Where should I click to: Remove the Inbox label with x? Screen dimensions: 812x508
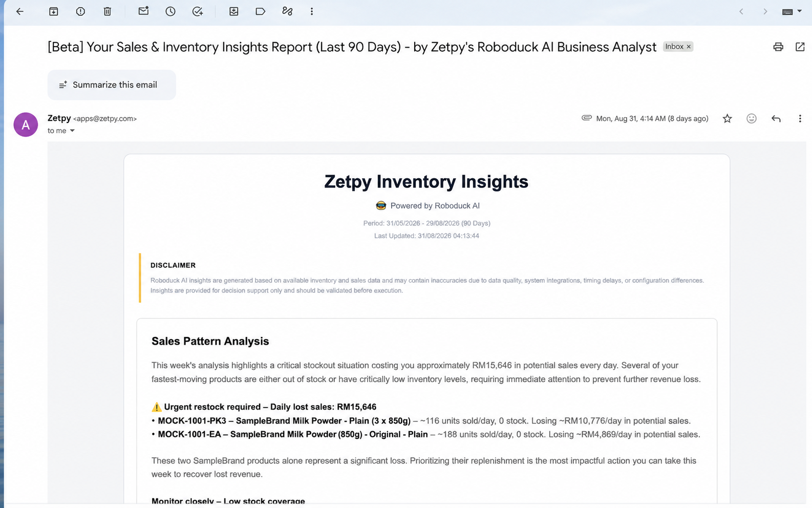[x=689, y=47]
